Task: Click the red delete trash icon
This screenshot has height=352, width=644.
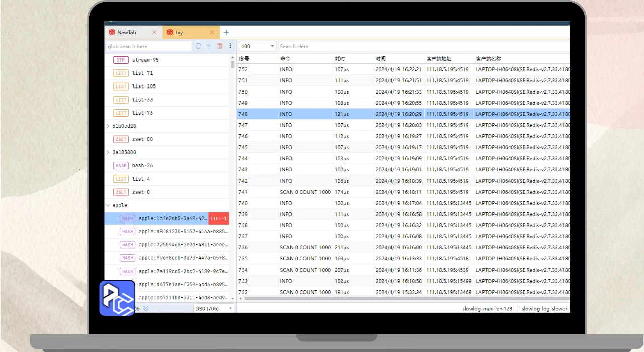Action: [x=220, y=46]
